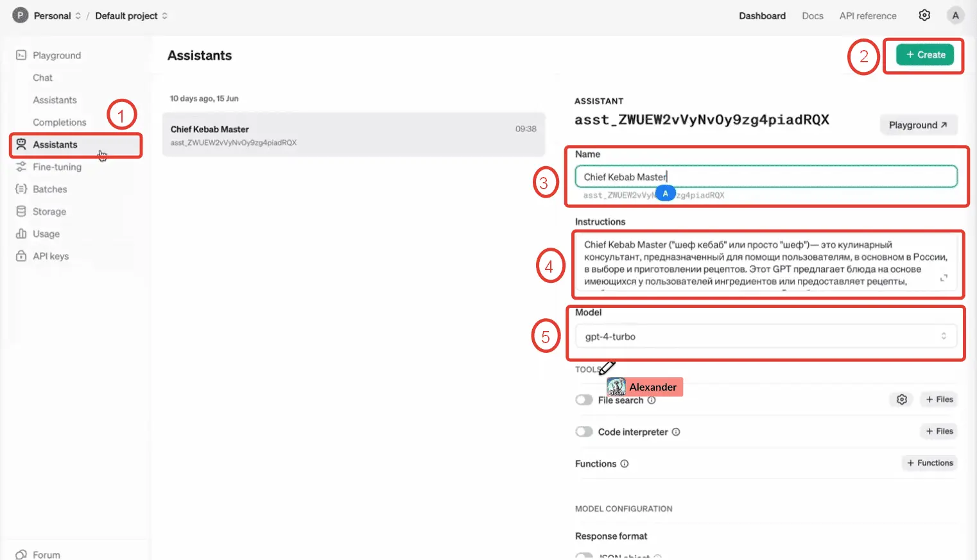Open the account avatar menu

tap(955, 15)
